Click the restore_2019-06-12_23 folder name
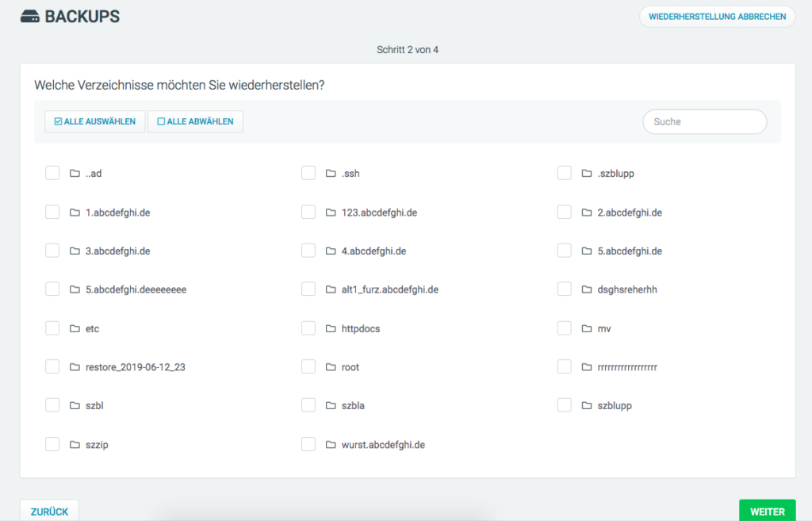Viewport: 812px width, 521px height. (x=135, y=367)
